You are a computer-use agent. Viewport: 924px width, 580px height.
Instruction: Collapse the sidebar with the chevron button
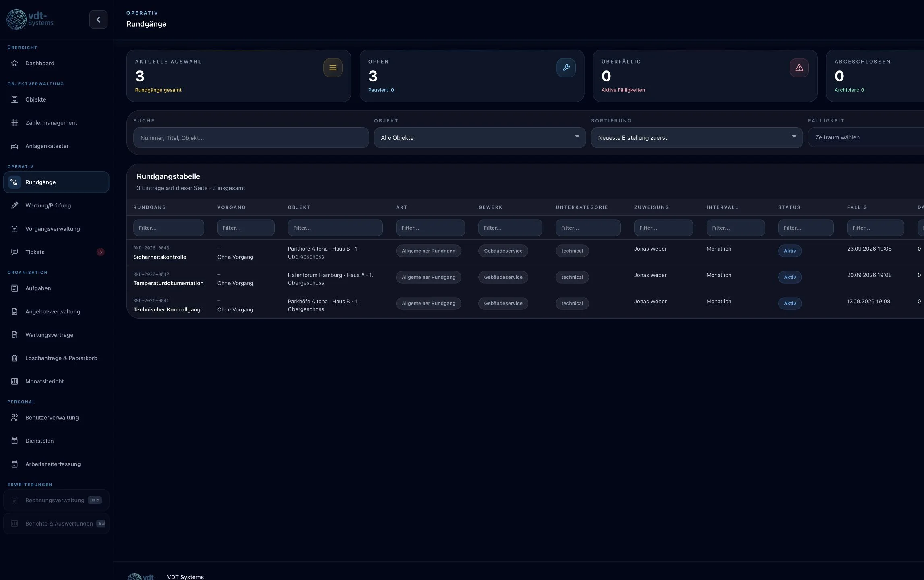coord(98,19)
